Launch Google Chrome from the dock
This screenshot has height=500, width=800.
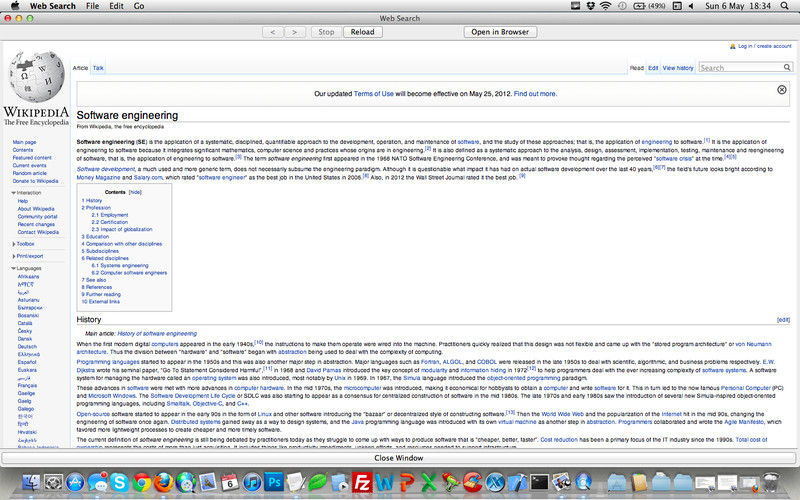(142, 482)
